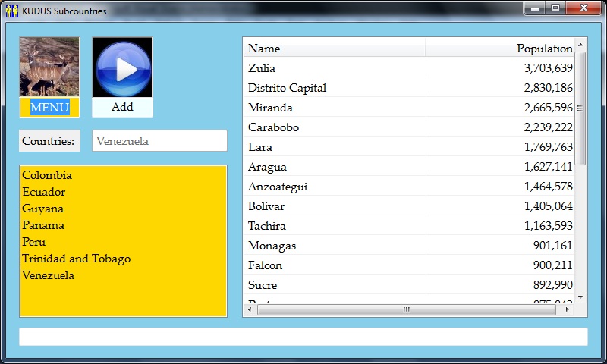The image size is (607, 364).
Task: Click the table's horizontal scrollbar thumb
Action: coord(407,309)
